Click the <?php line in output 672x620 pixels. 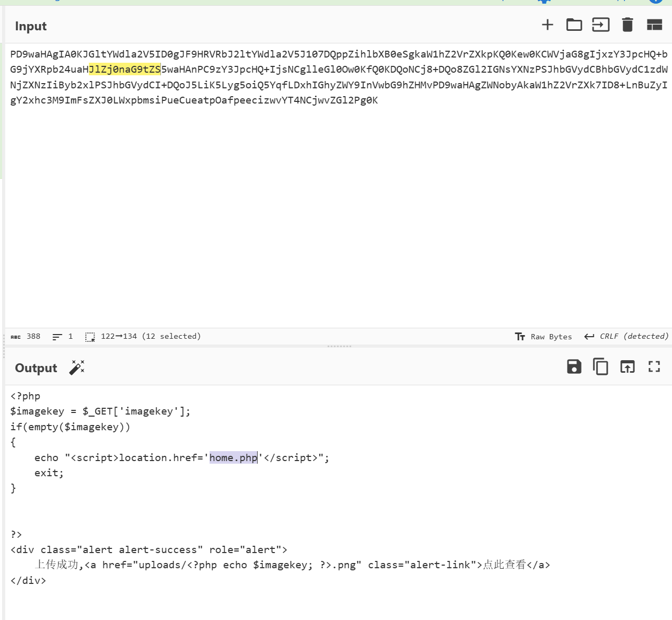(26, 396)
